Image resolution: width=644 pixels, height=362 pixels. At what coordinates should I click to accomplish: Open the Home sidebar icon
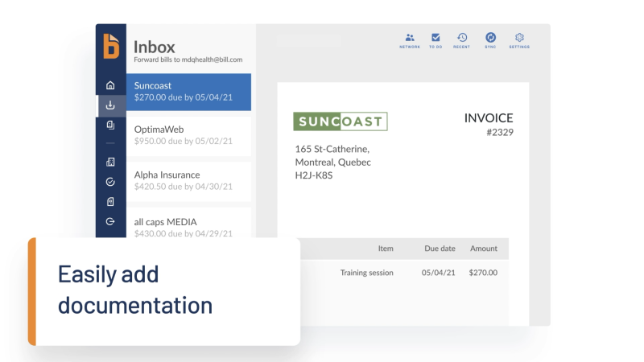coord(110,85)
